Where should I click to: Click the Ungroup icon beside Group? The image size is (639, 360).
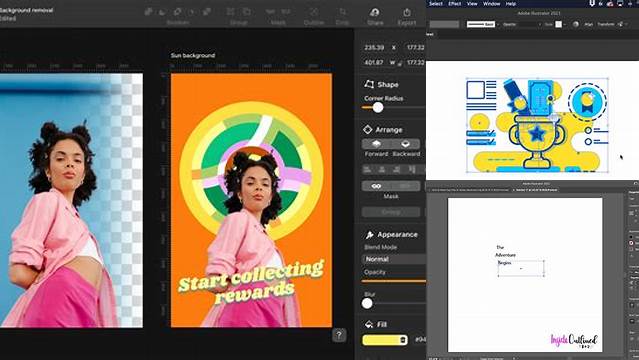(x=247, y=12)
